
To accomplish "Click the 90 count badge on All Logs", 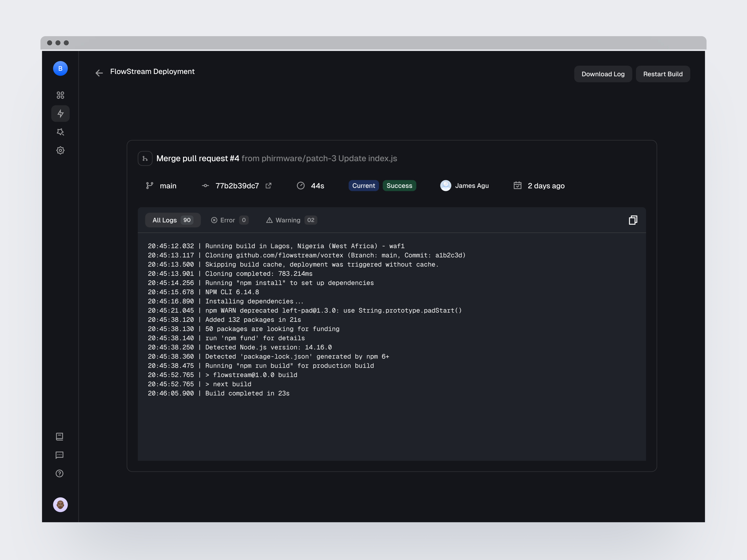I will click(187, 220).
